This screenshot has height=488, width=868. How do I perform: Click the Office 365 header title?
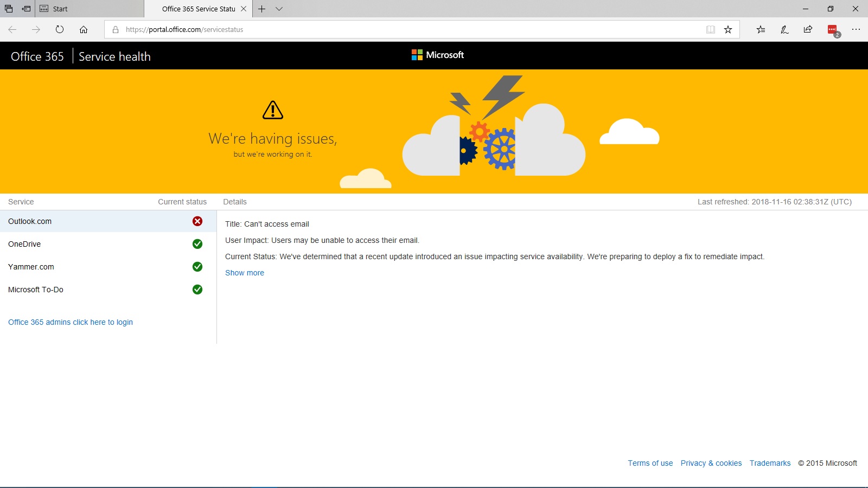[x=37, y=56]
